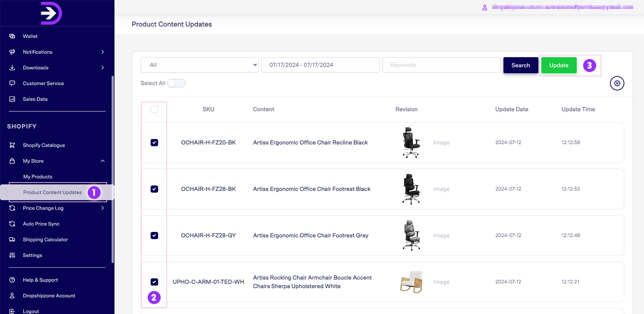The height and width of the screenshot is (314, 644).
Task: Click the Search button
Action: 520,65
